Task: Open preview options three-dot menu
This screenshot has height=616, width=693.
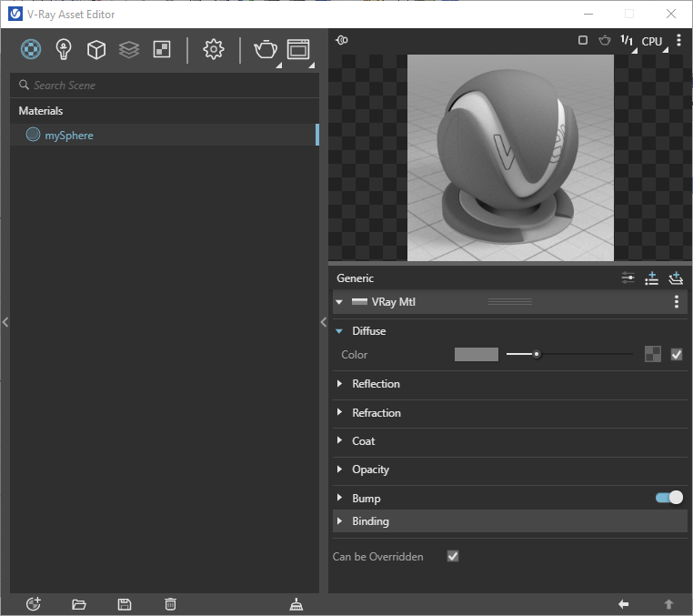Action: [678, 40]
